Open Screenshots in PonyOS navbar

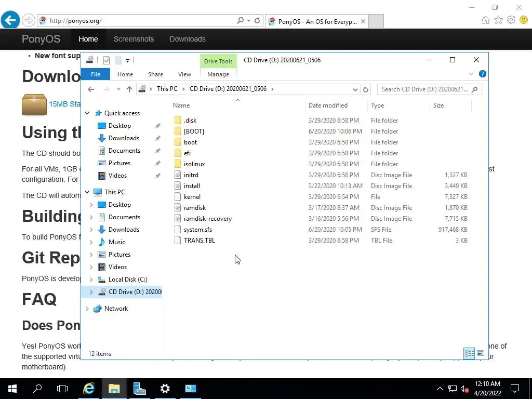click(x=134, y=39)
